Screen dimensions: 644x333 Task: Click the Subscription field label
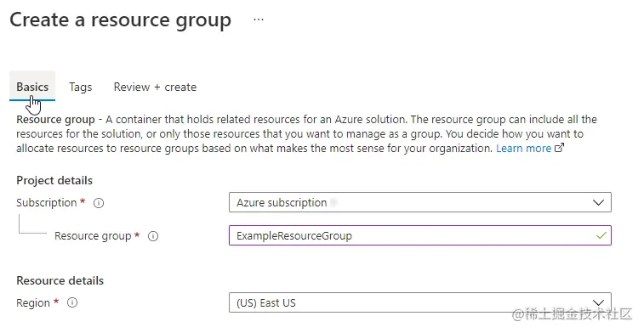click(47, 202)
